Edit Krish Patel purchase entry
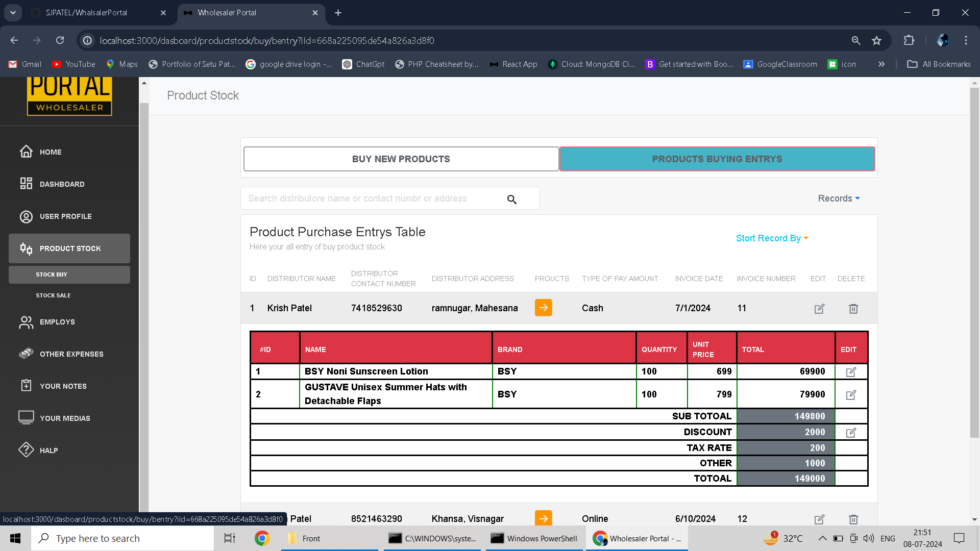The image size is (980, 551). 819,309
